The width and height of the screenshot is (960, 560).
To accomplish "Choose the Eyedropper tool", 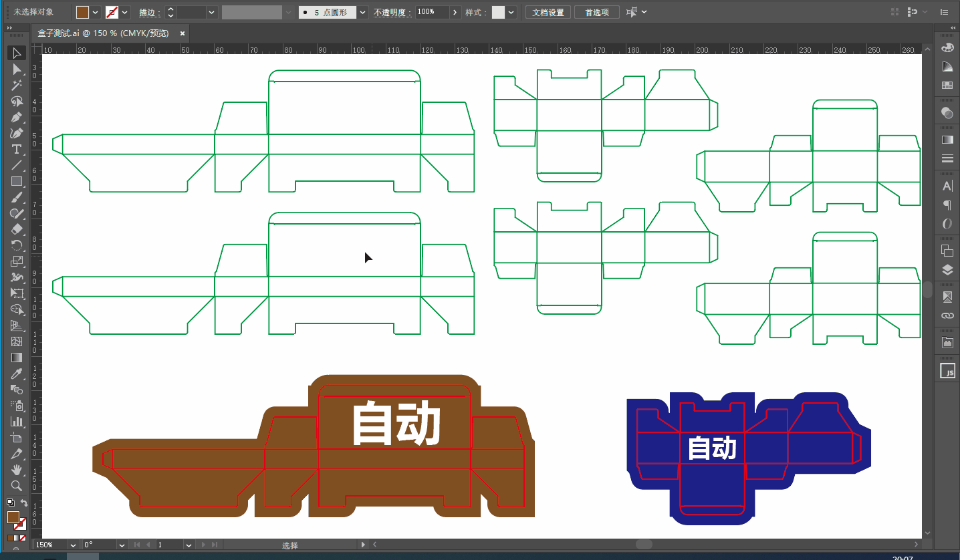I will coord(17,374).
